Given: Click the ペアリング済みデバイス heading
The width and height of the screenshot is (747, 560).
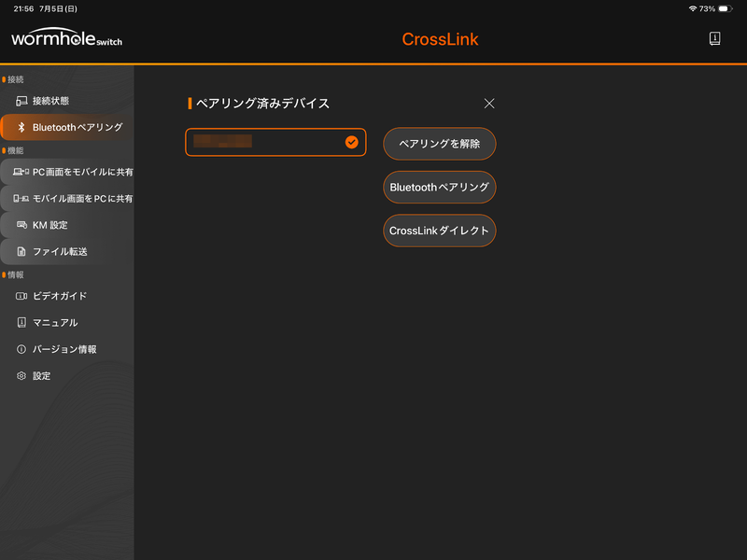Looking at the screenshot, I should (262, 104).
